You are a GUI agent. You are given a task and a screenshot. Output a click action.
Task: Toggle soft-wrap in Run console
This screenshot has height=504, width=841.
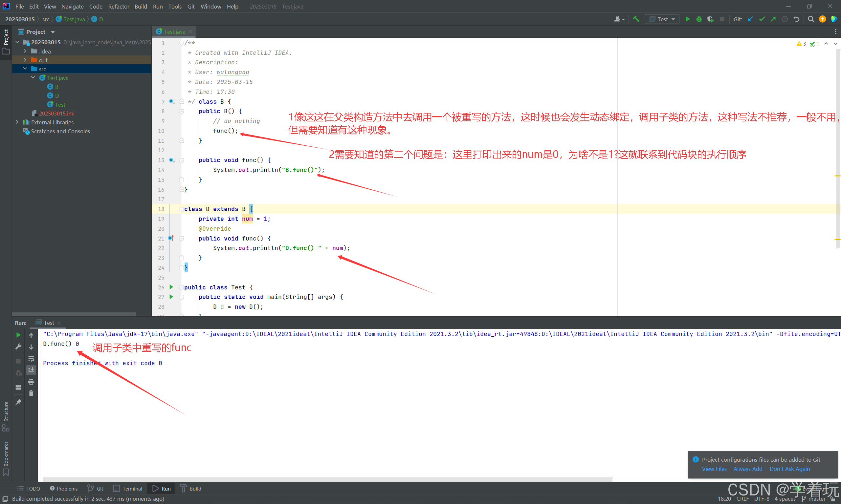click(x=31, y=359)
